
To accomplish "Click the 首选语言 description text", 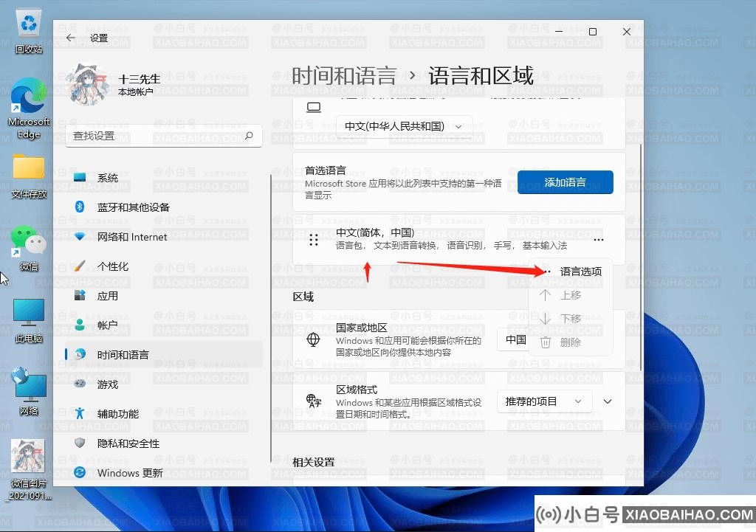I will point(403,189).
